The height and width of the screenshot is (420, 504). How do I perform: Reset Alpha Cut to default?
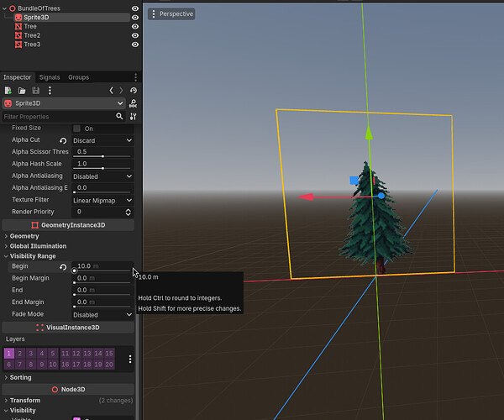click(x=63, y=140)
